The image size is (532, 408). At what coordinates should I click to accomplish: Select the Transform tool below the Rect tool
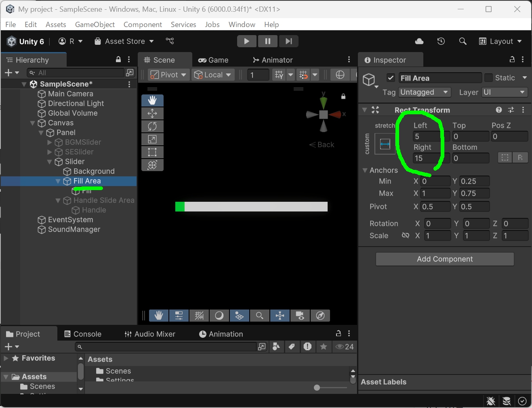click(x=152, y=165)
